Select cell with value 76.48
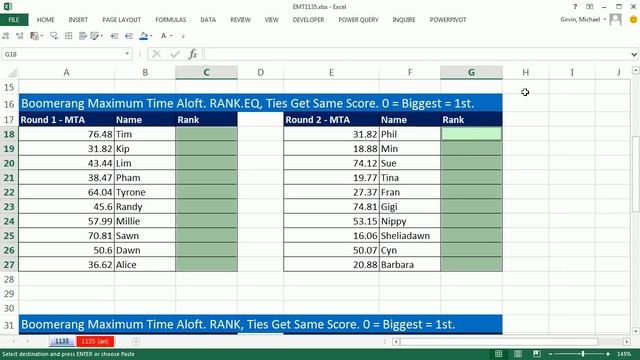The width and height of the screenshot is (640, 360). [x=67, y=134]
